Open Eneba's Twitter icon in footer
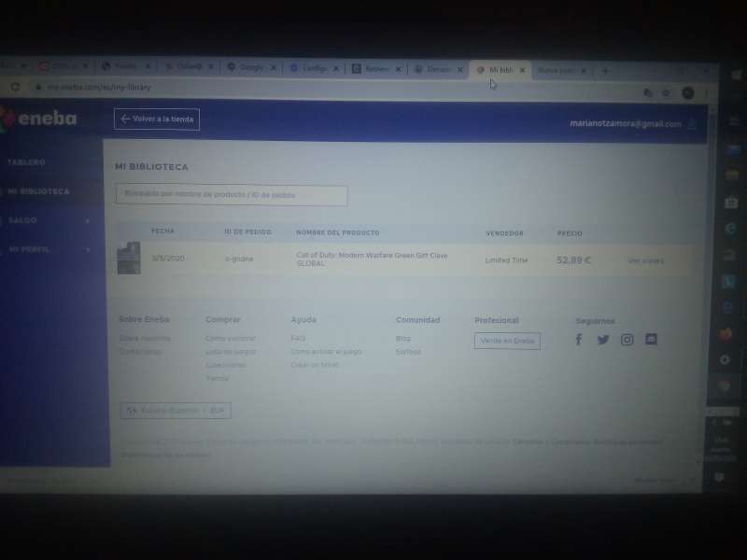The image size is (747, 560). (603, 339)
